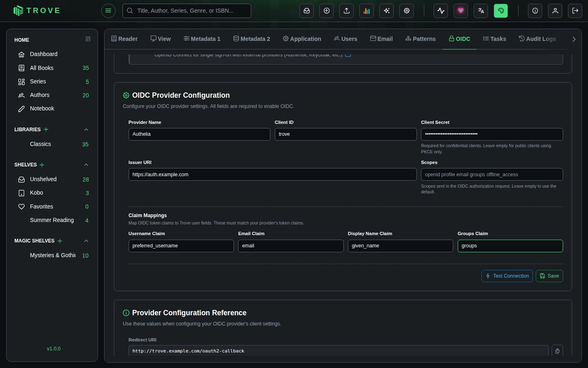Click the v1.0.0 version label
This screenshot has width=588, height=368.
pyautogui.click(x=53, y=349)
